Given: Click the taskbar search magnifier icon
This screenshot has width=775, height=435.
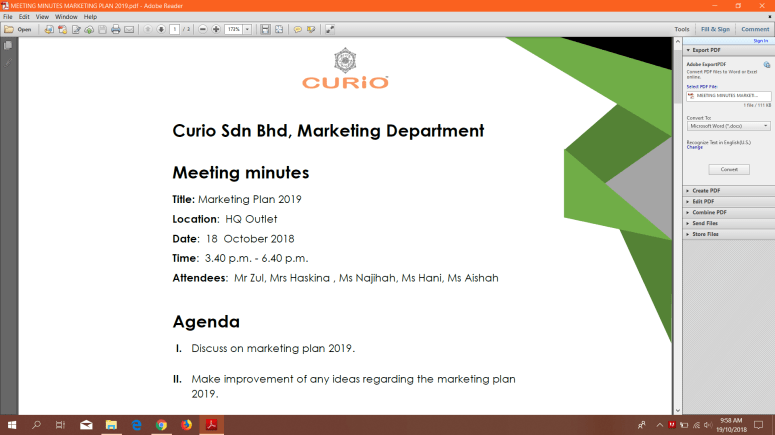Looking at the screenshot, I should pos(36,425).
